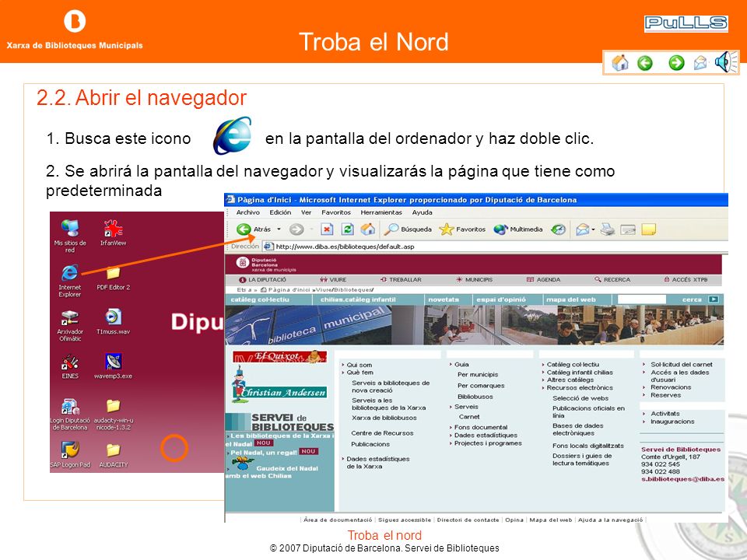This screenshot has width=747, height=560.
Task: Open the Búsqueda search toolbar button
Action: click(408, 229)
